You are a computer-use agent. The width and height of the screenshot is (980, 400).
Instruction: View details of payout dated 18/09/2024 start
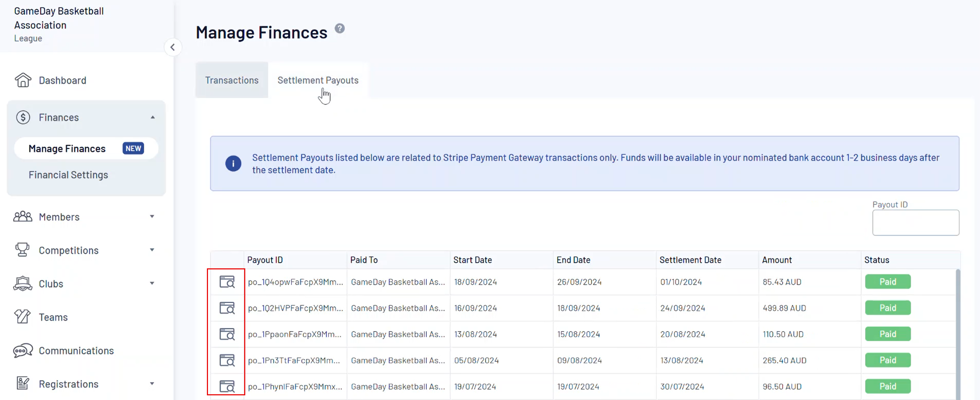click(227, 282)
